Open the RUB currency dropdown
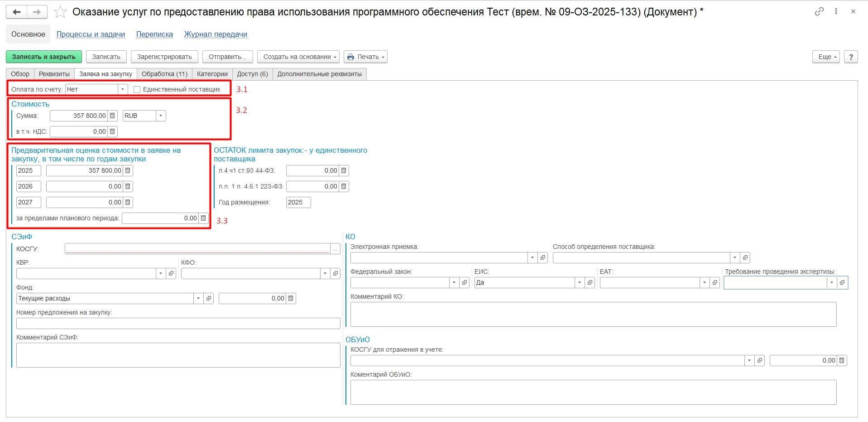868x422 pixels. click(161, 116)
